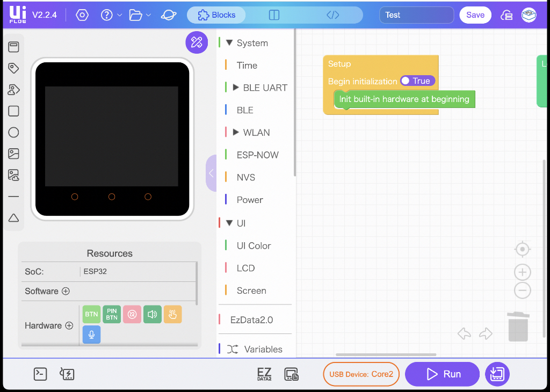
Task: Select the circle shape tool
Action: click(x=13, y=133)
